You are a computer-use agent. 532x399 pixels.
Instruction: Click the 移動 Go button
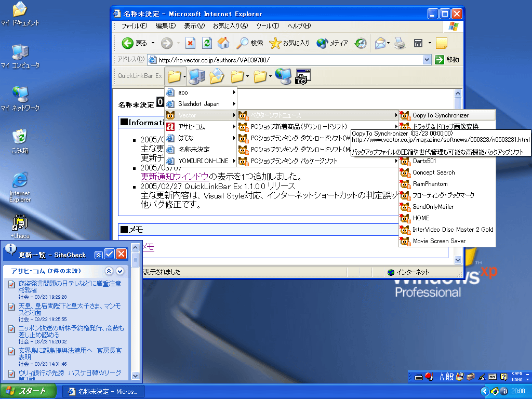tap(447, 60)
